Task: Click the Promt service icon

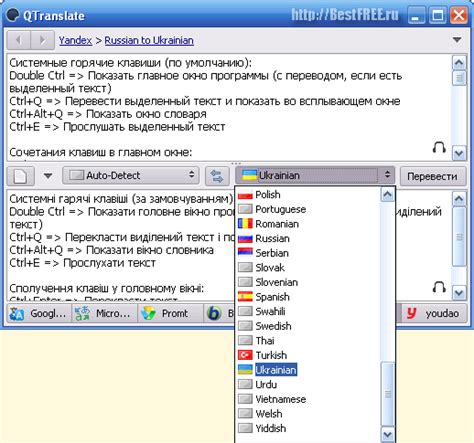Action: 148,314
